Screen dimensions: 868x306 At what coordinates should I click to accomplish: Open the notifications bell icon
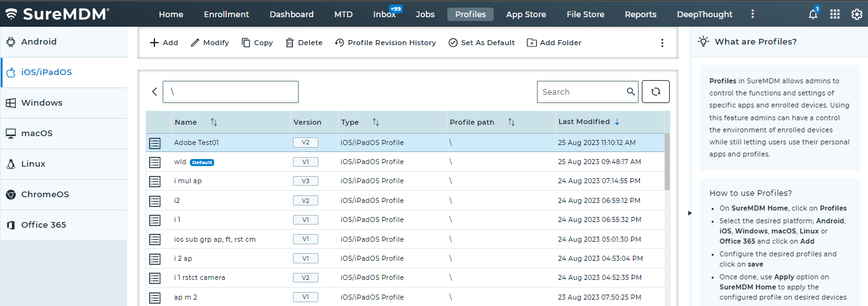(813, 14)
